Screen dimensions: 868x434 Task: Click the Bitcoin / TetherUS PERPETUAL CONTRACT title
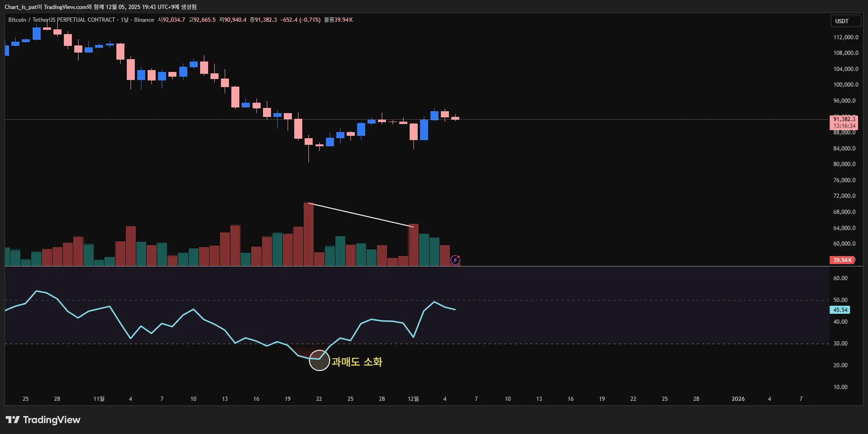[61, 20]
